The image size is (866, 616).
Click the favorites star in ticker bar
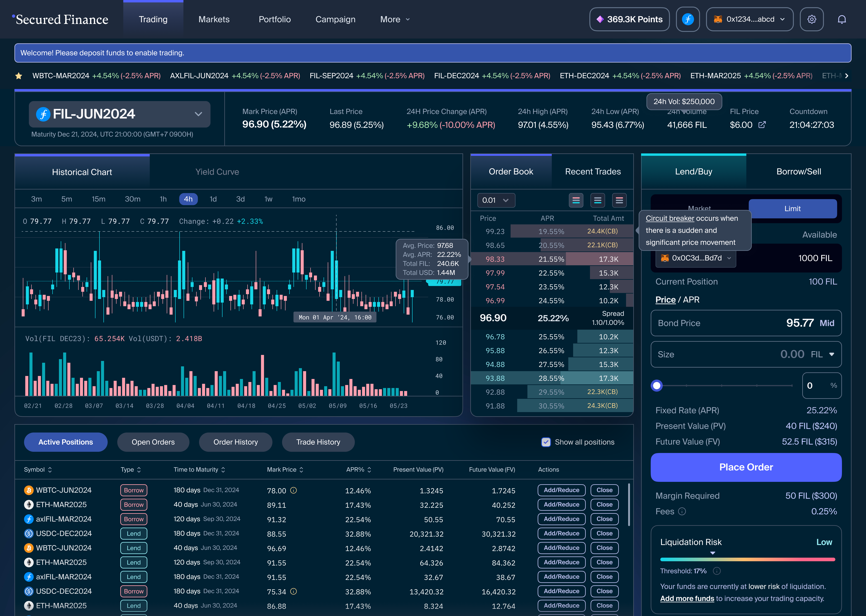click(19, 76)
